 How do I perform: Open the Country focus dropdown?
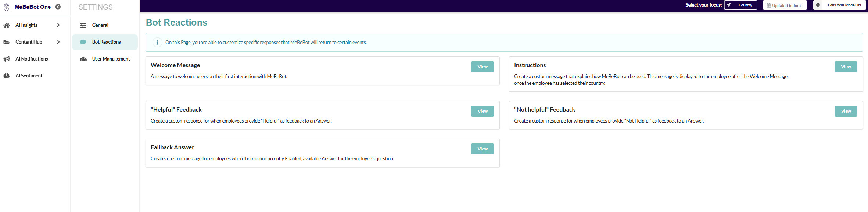[740, 5]
